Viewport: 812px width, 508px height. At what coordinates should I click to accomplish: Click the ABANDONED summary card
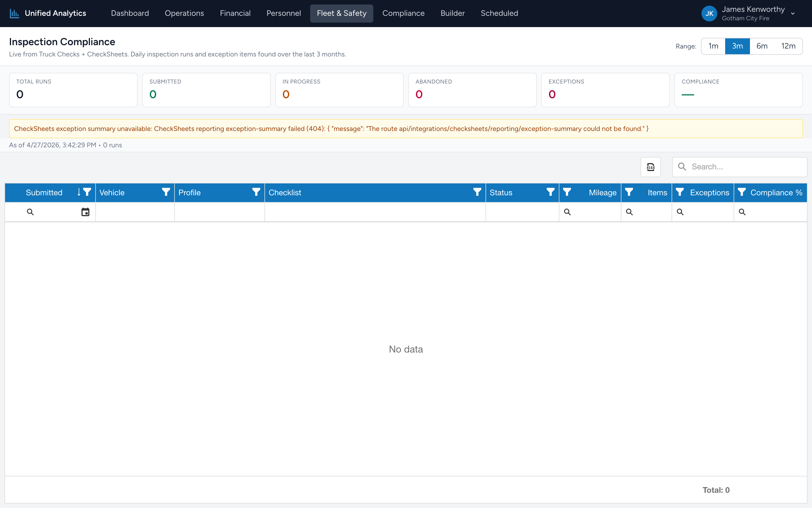tap(473, 90)
